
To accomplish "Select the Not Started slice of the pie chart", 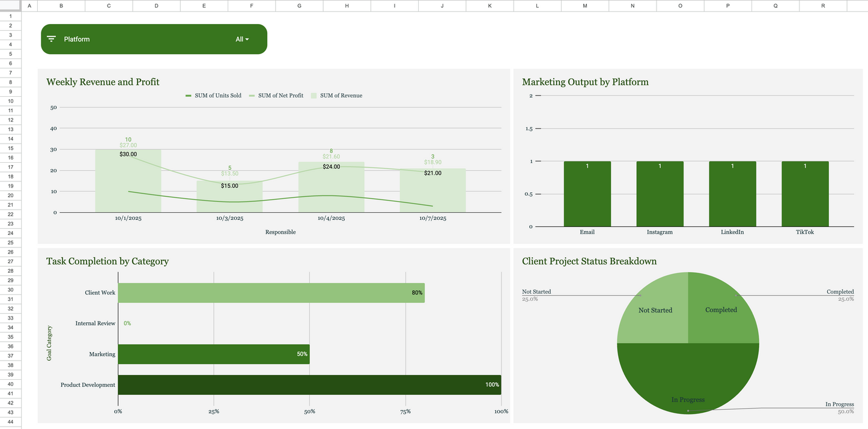I will tap(655, 309).
